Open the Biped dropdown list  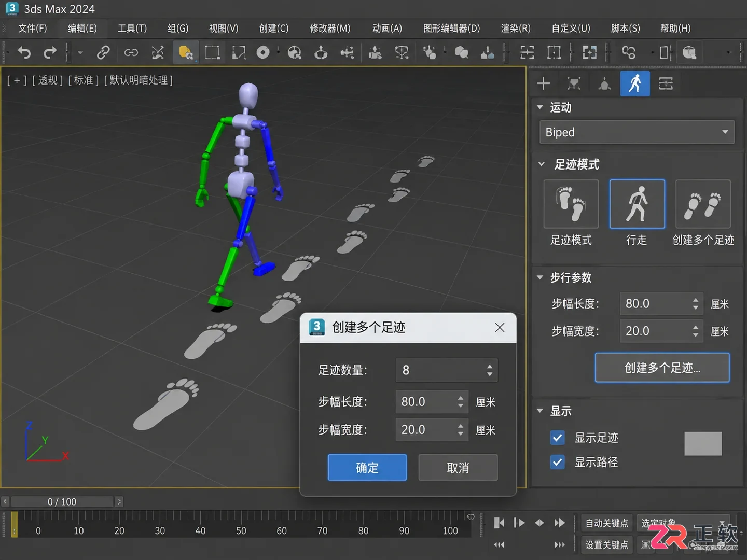click(x=637, y=132)
